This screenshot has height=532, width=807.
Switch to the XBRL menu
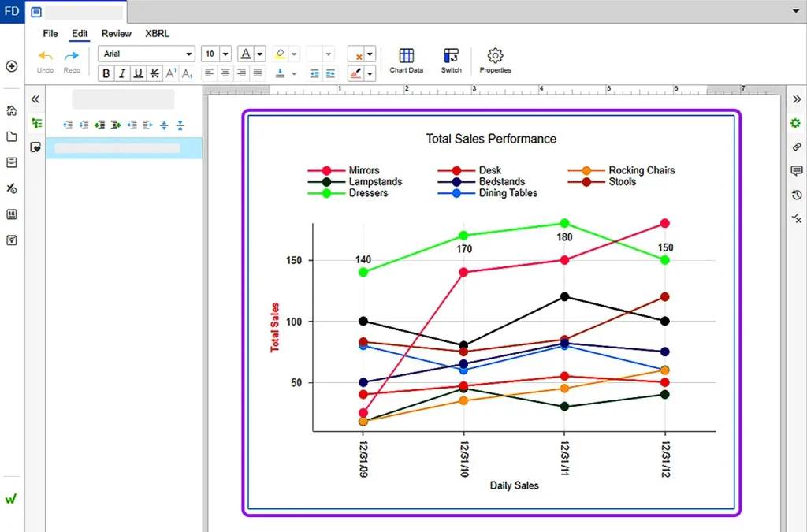pos(157,34)
